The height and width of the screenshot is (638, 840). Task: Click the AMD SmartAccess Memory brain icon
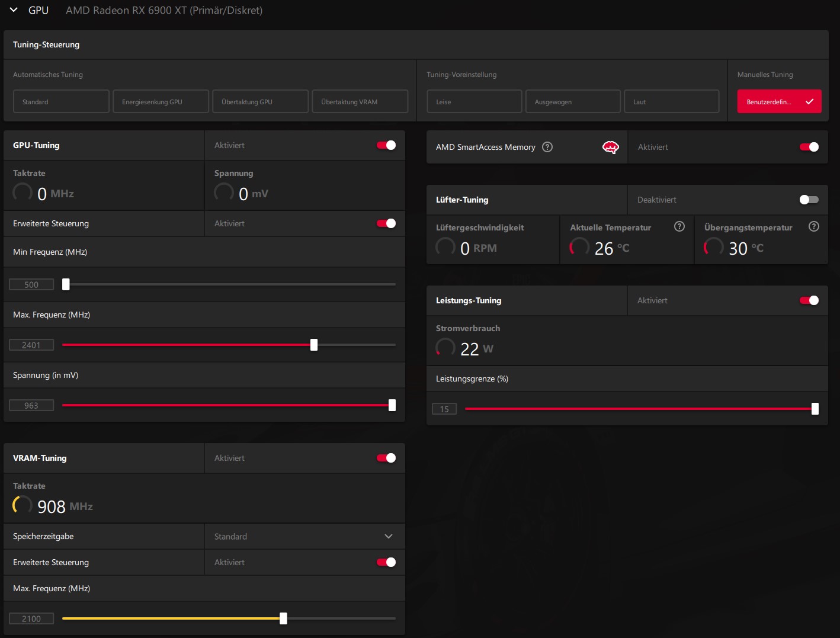(x=610, y=147)
